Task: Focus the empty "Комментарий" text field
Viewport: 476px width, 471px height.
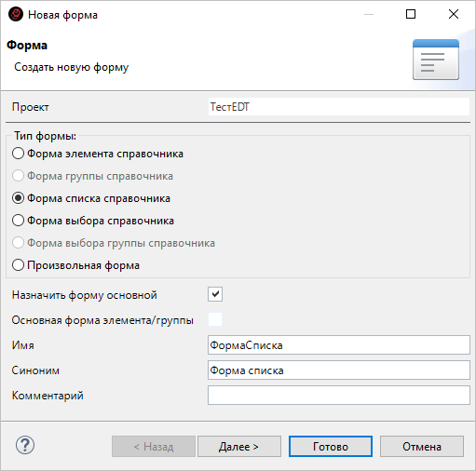Action: coord(339,395)
